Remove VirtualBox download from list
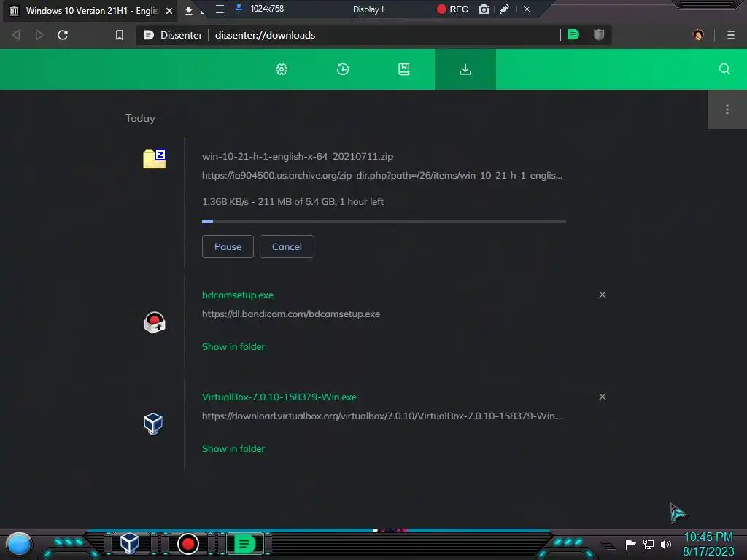 tap(602, 397)
